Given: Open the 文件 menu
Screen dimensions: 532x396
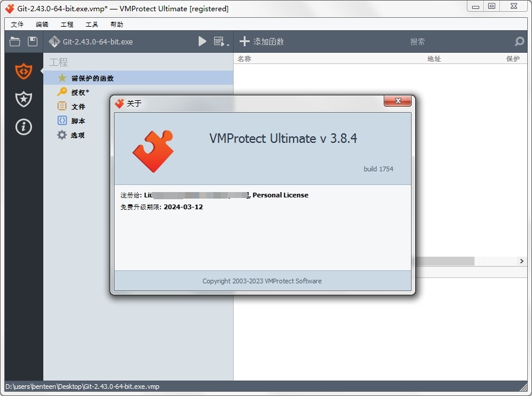Looking at the screenshot, I should pyautogui.click(x=17, y=24).
